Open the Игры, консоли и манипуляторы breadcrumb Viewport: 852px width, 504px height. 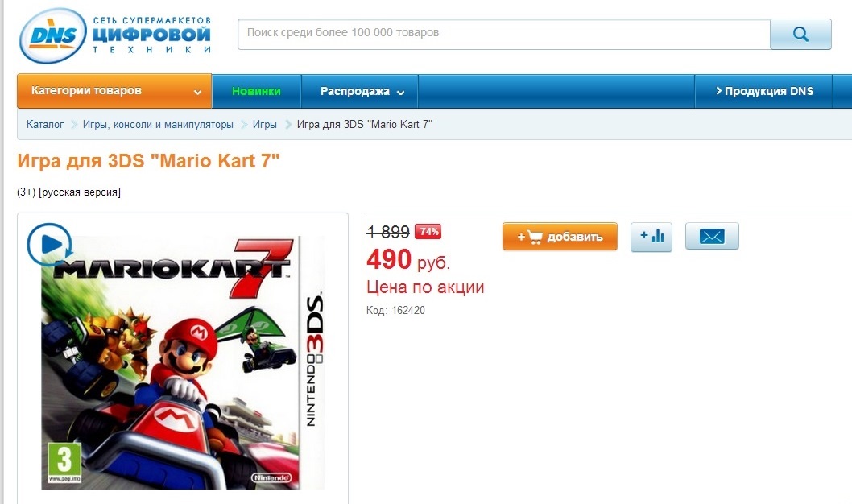click(x=158, y=124)
